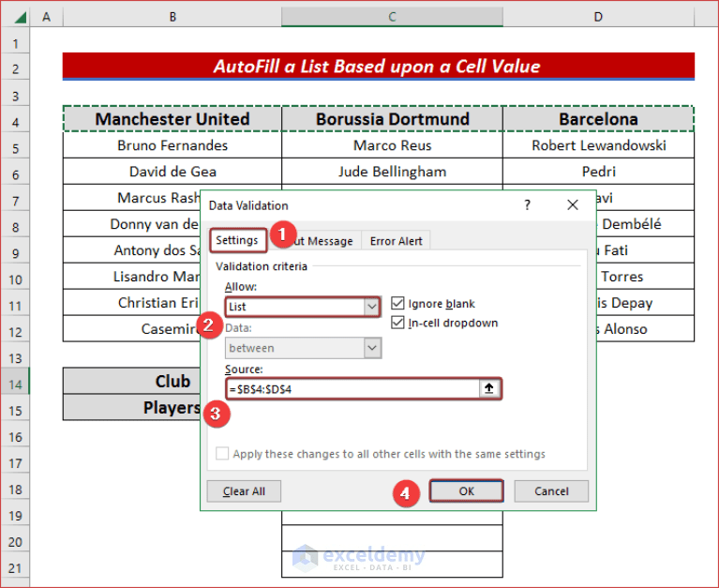Select the Marco Reus cell

393,145
